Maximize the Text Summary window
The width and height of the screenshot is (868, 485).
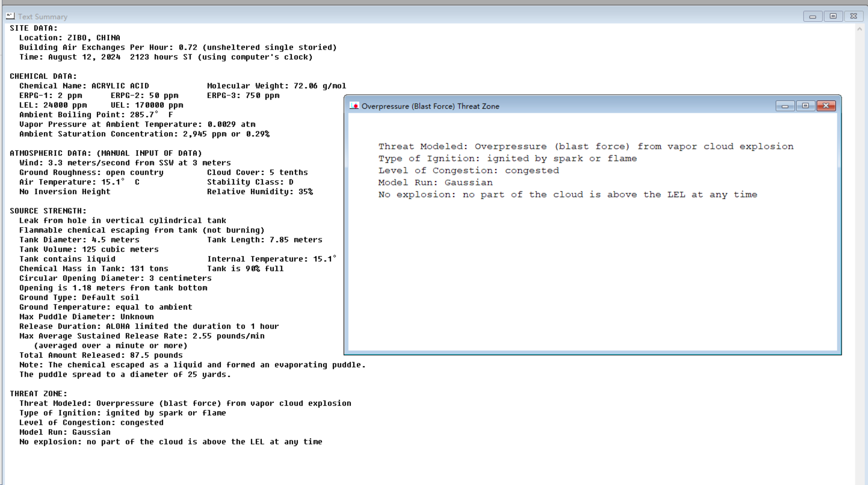click(833, 16)
